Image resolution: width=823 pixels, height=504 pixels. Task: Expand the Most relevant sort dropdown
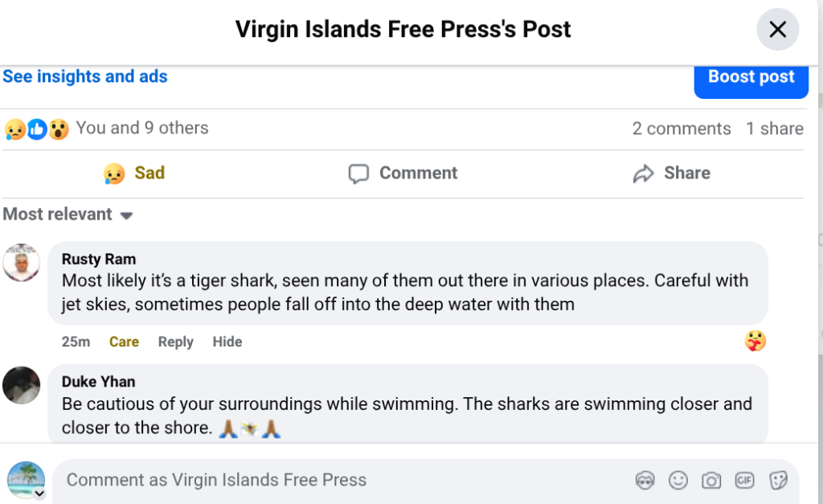68,215
